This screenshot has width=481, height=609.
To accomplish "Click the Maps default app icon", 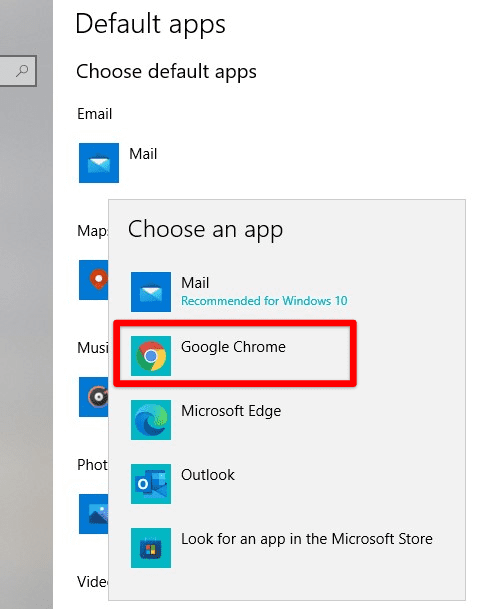I will pyautogui.click(x=94, y=280).
